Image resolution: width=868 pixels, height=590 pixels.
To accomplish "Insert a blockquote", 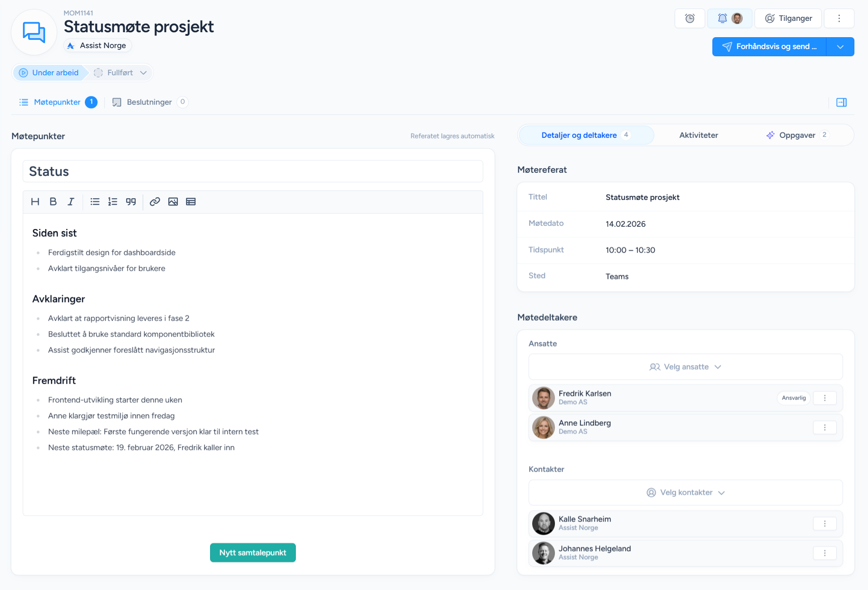I will 131,202.
